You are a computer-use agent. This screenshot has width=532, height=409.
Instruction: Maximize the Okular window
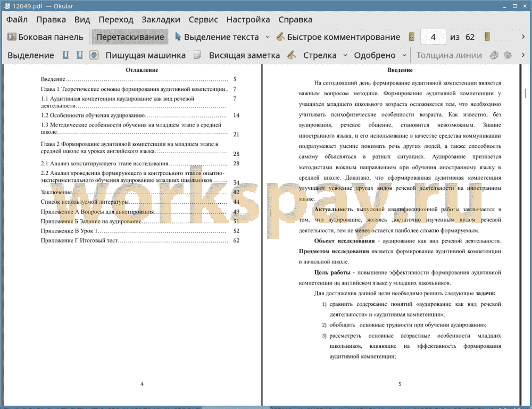(x=514, y=6)
